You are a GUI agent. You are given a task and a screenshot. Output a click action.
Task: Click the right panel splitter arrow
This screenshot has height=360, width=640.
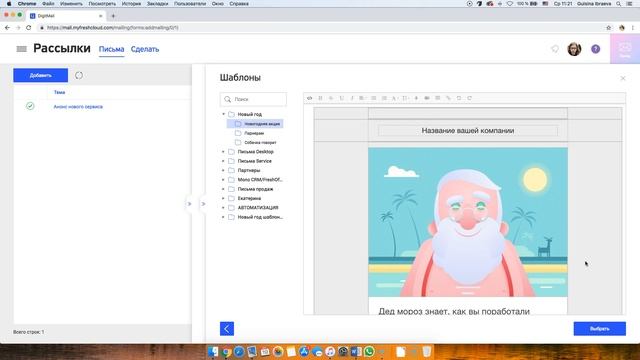(203, 204)
